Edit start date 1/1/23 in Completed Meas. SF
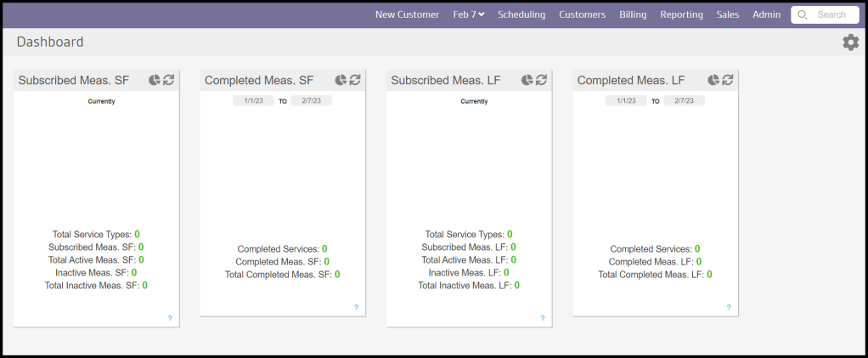The height and width of the screenshot is (358, 868). [254, 100]
